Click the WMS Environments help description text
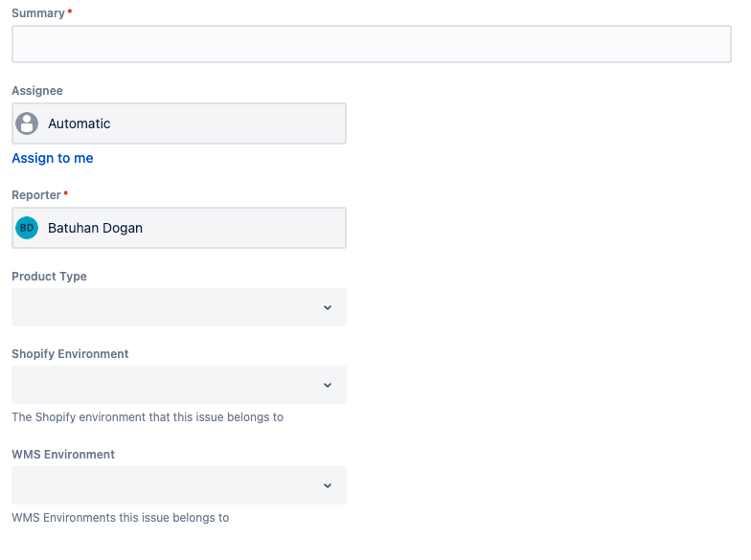 [x=121, y=518]
